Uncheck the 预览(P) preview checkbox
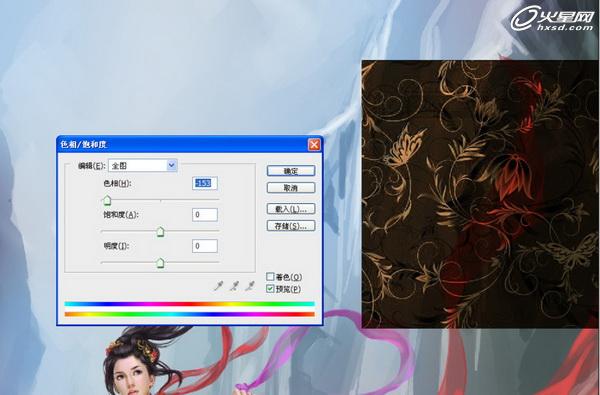Screen dimensions: 600x395 [x=270, y=289]
